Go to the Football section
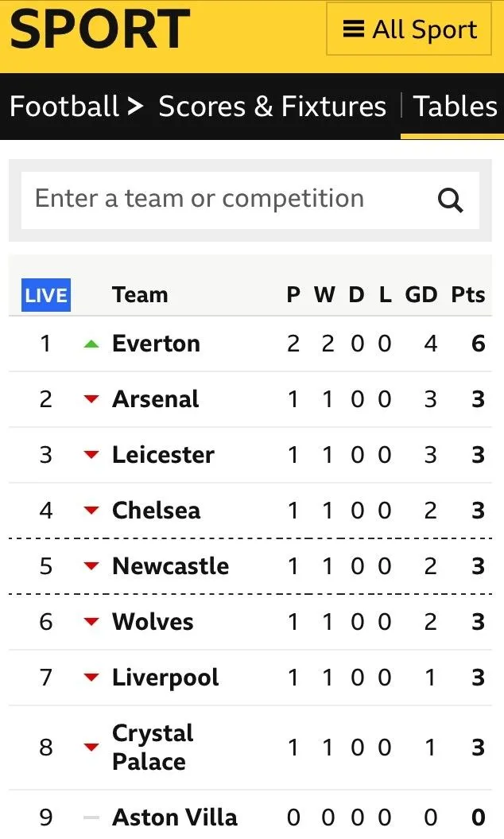Screen dimensions: 504x839 [64, 107]
